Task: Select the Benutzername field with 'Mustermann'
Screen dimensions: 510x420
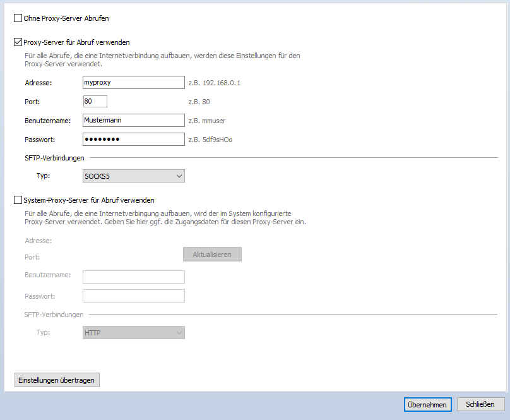Action: tap(133, 120)
